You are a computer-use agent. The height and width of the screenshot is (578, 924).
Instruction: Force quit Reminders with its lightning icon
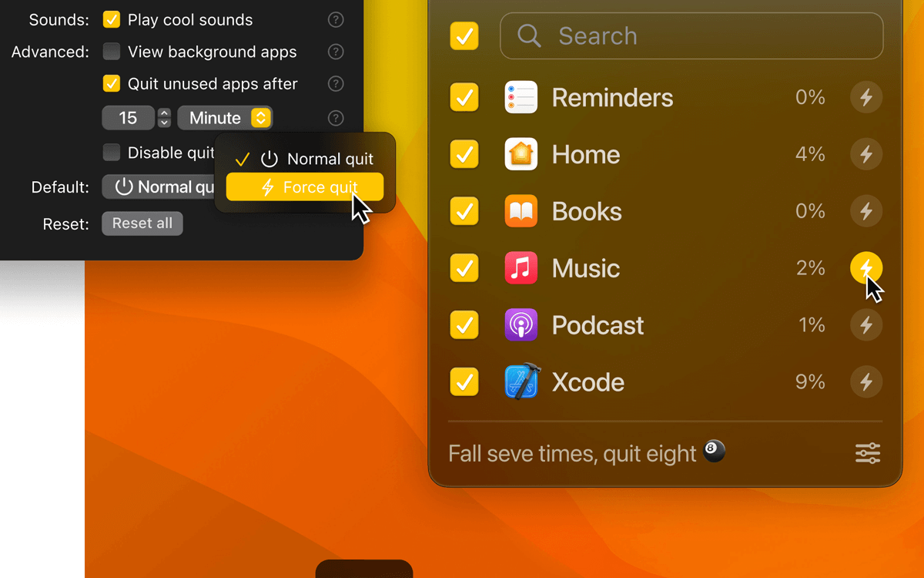coord(866,97)
